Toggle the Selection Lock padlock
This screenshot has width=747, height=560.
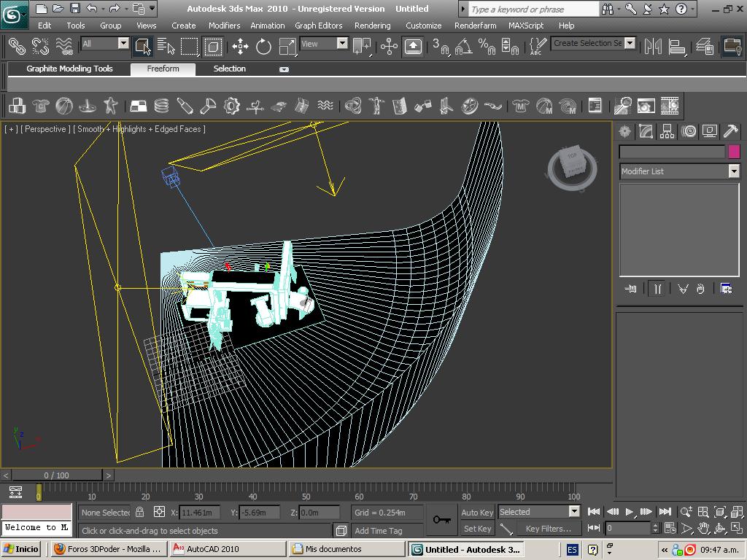139,512
